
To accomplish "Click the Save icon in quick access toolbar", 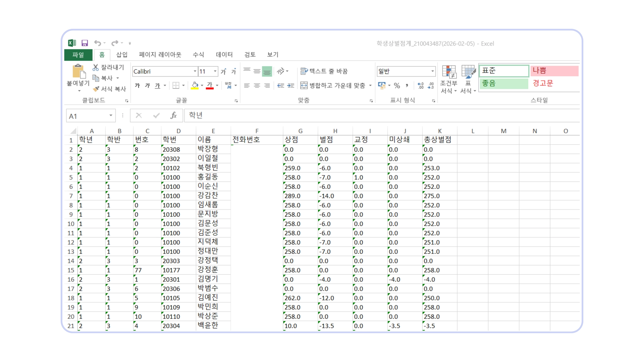I will click(85, 43).
